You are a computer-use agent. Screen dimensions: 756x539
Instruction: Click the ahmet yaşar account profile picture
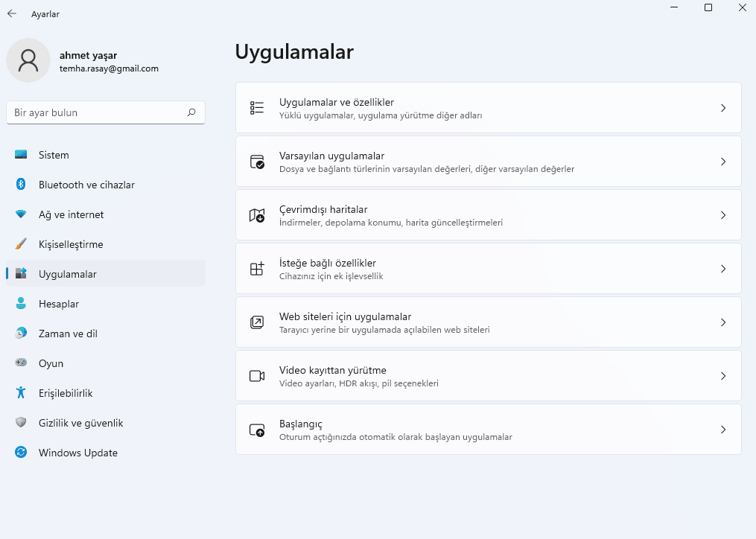coord(28,60)
